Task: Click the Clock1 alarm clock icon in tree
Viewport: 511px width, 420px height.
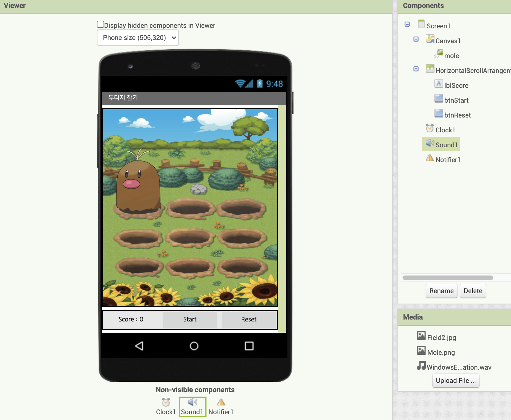Action: 430,128
